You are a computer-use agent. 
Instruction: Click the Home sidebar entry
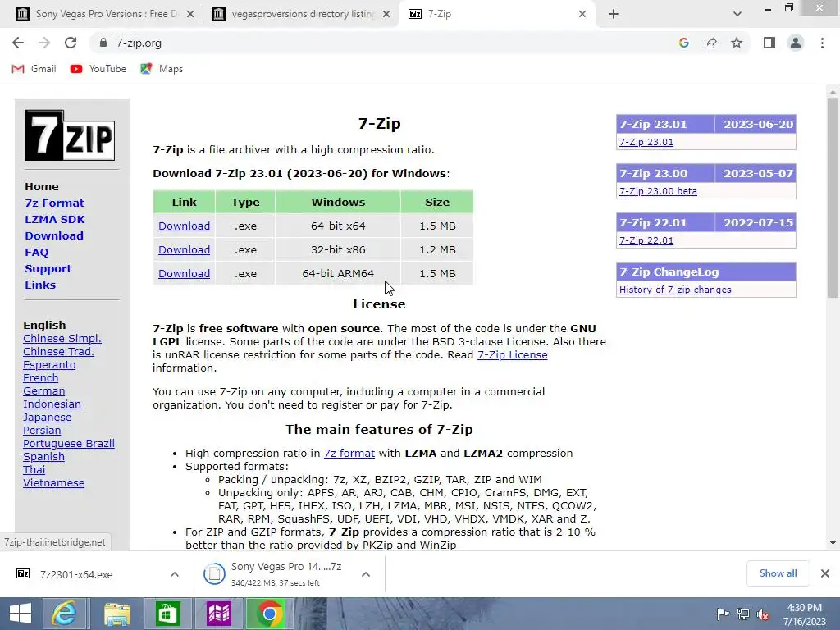coord(42,186)
